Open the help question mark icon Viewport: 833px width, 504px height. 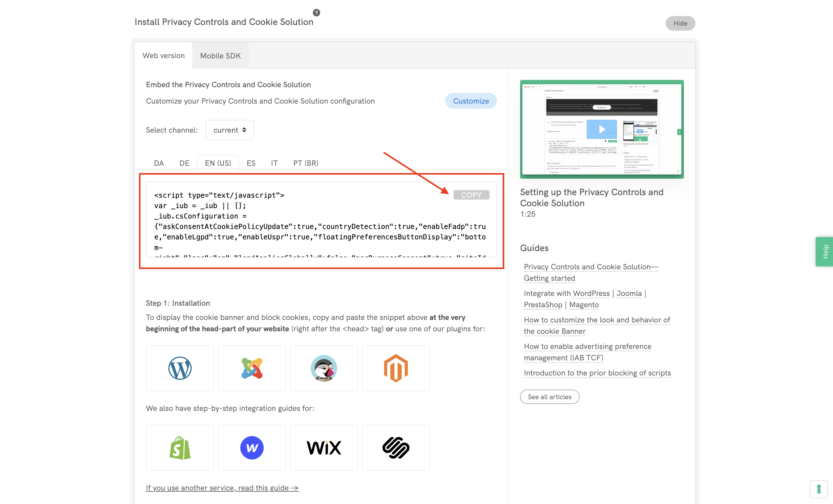316,13
